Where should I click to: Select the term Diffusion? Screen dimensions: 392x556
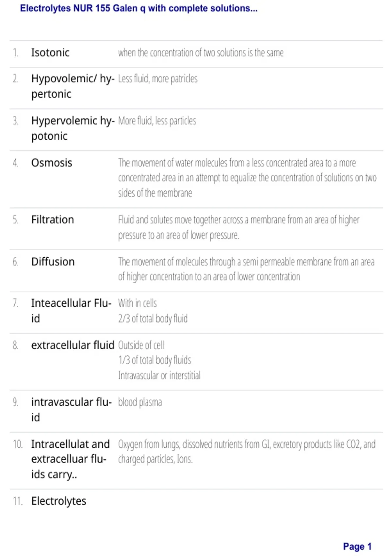[53, 262]
